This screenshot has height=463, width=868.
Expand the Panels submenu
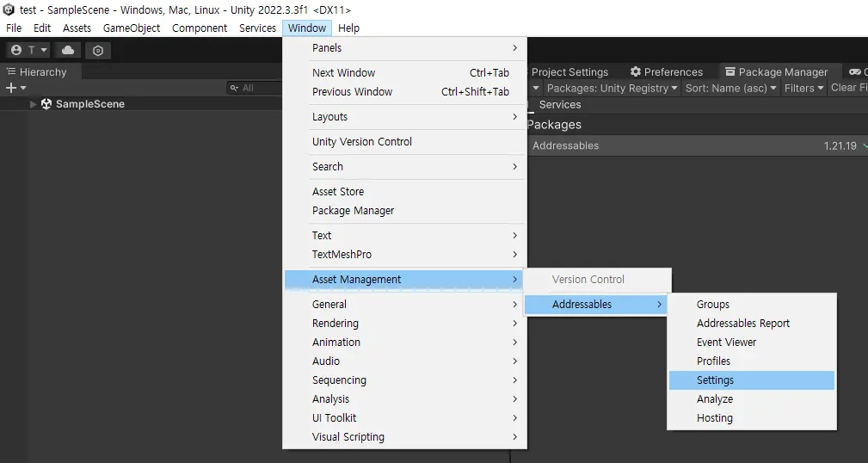click(x=404, y=48)
